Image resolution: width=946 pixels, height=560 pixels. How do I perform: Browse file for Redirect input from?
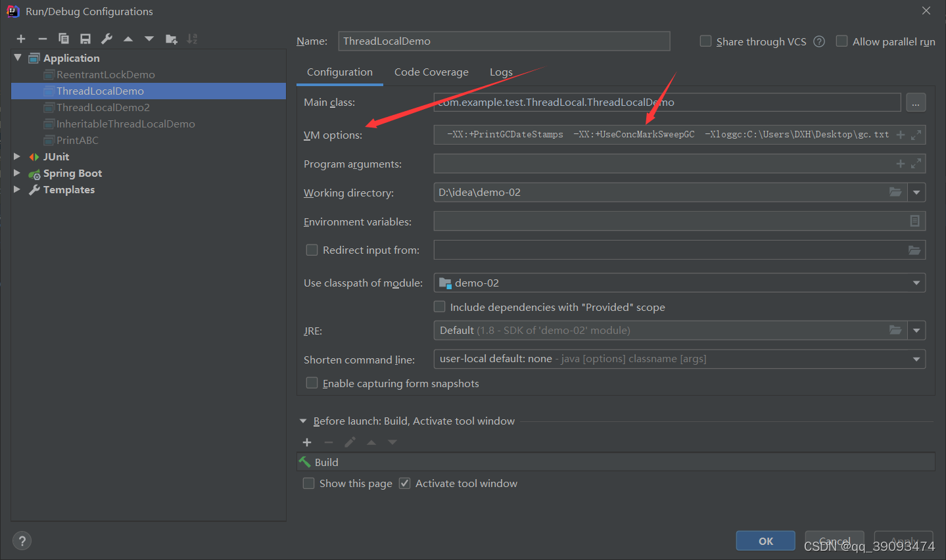pyautogui.click(x=914, y=250)
